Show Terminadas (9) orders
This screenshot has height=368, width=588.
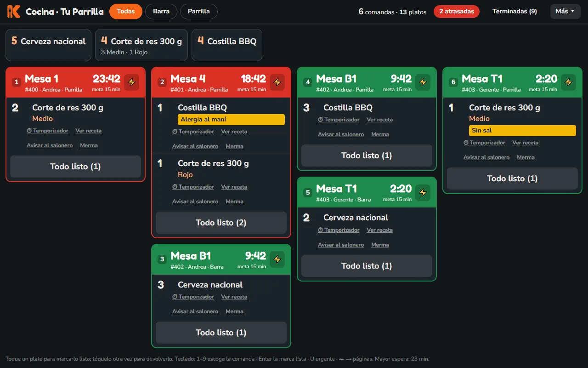pos(514,11)
